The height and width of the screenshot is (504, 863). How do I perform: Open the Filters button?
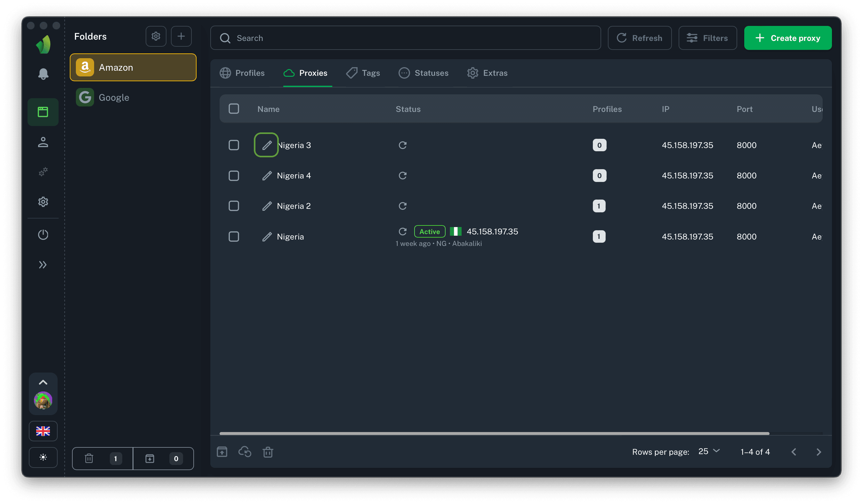pyautogui.click(x=707, y=38)
